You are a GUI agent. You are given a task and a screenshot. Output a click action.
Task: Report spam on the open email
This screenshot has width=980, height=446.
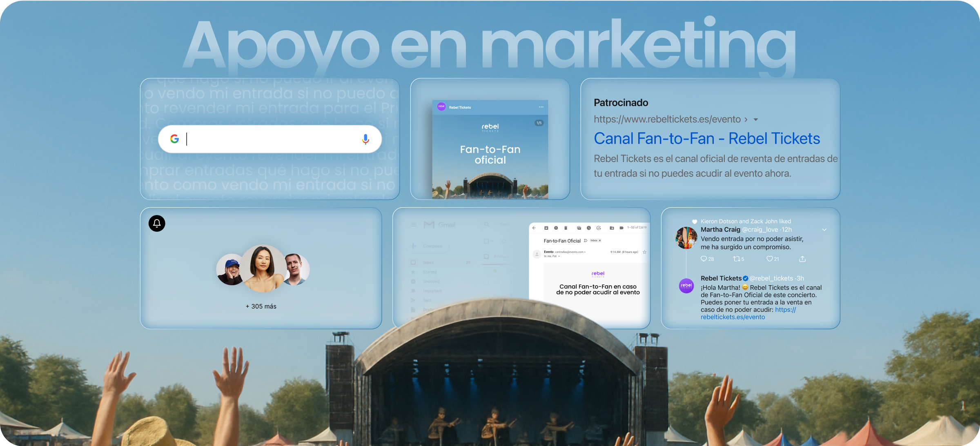click(556, 228)
